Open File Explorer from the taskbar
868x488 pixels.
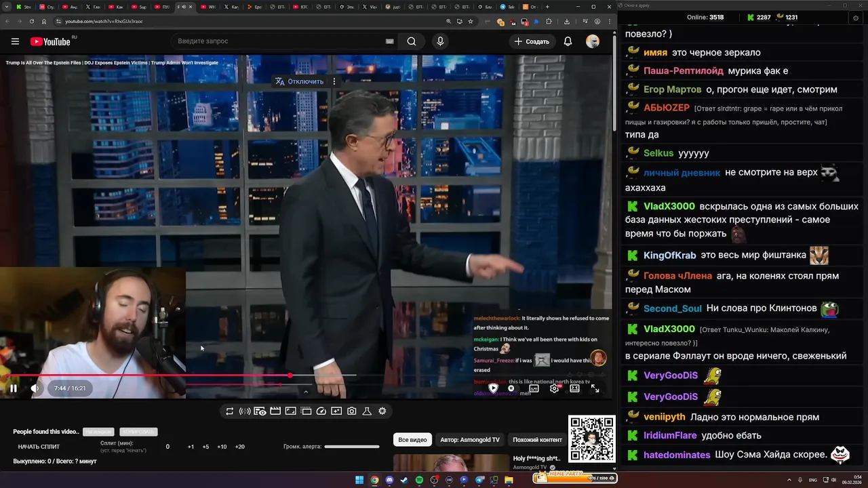pyautogui.click(x=509, y=481)
